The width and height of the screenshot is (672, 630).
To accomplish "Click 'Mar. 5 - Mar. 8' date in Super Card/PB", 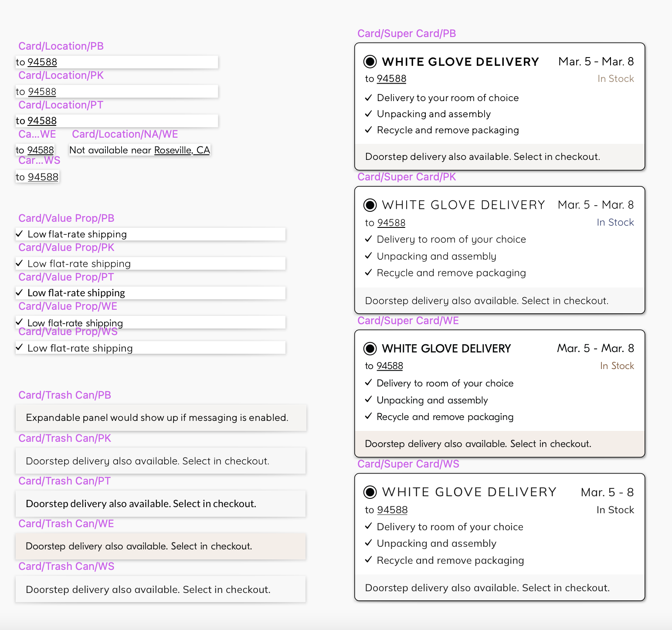I will click(x=596, y=61).
